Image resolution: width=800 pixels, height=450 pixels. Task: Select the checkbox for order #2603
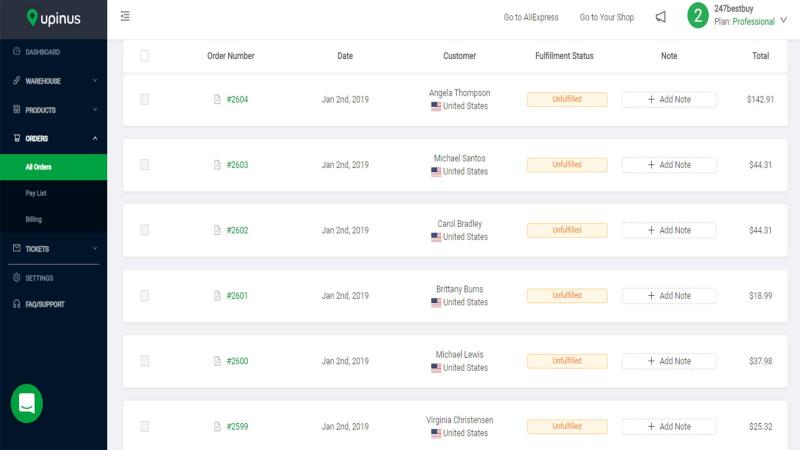click(x=145, y=165)
